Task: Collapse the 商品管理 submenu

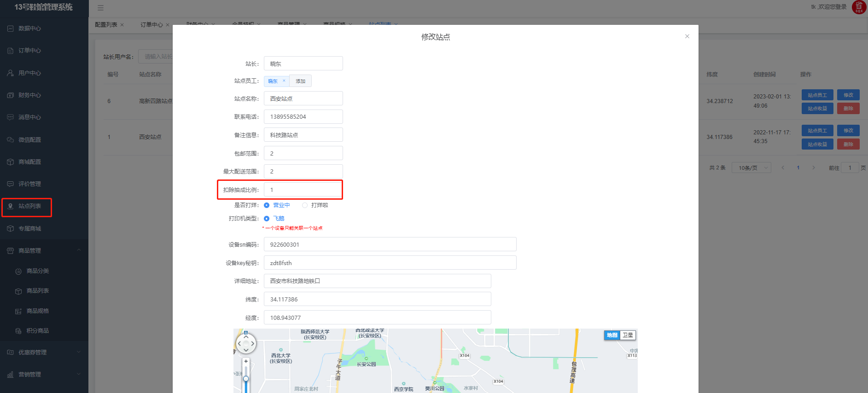Action: tap(79, 250)
